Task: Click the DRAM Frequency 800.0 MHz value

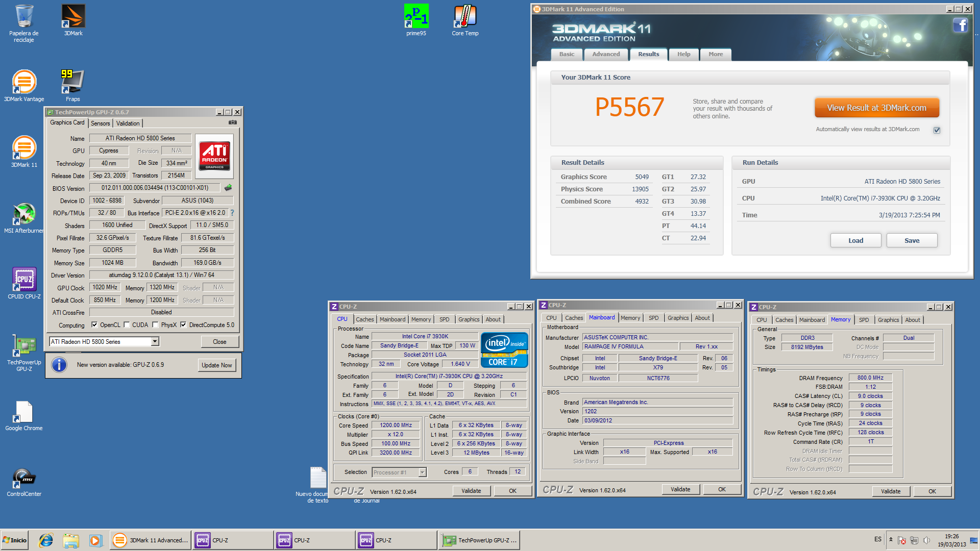Action: [x=870, y=378]
